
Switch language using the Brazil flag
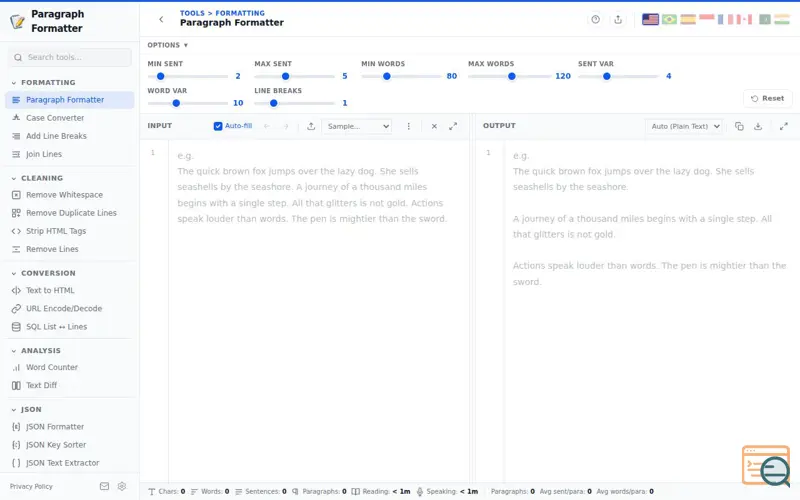669,19
